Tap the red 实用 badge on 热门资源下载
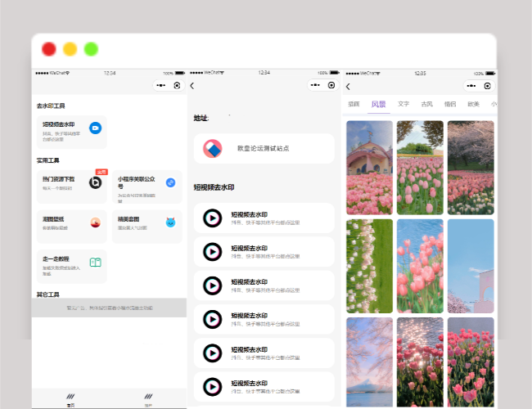532x409 pixels. click(x=101, y=172)
